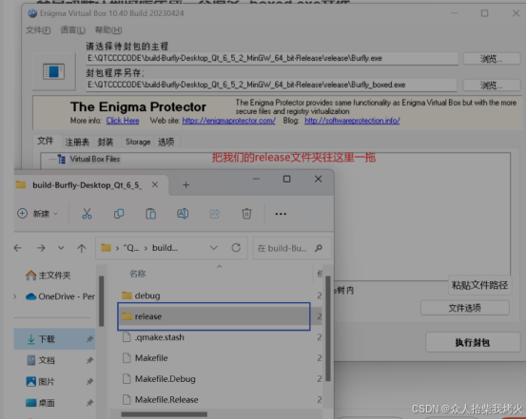Select the Makefile.Debug file
This screenshot has height=420, width=527.
tap(165, 379)
